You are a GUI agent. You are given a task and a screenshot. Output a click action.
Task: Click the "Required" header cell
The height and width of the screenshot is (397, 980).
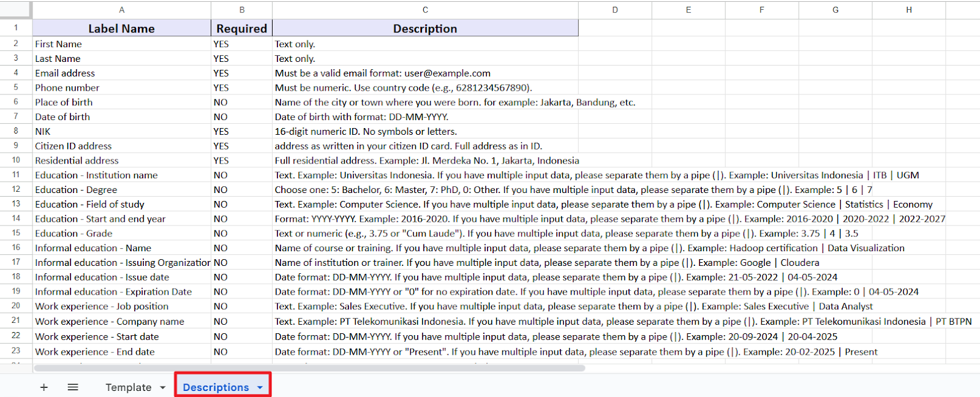click(x=241, y=28)
